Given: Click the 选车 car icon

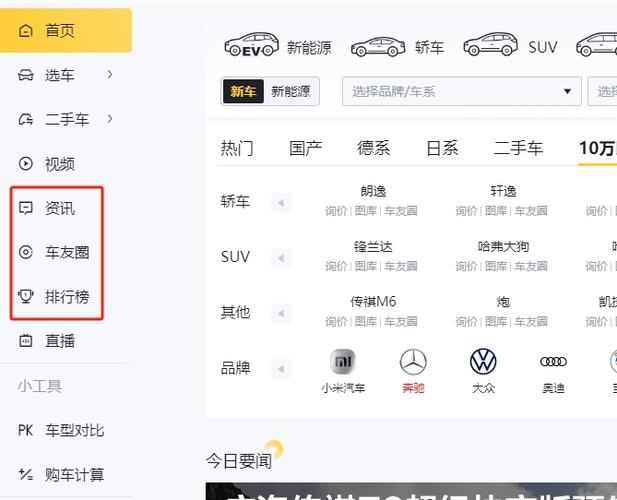Looking at the screenshot, I should click(x=26, y=75).
